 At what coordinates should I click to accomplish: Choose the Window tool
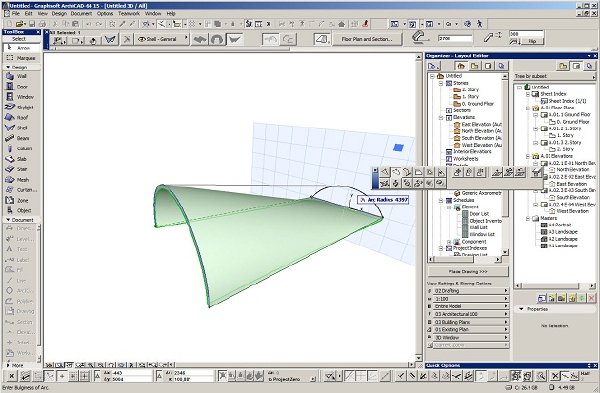click(x=22, y=97)
